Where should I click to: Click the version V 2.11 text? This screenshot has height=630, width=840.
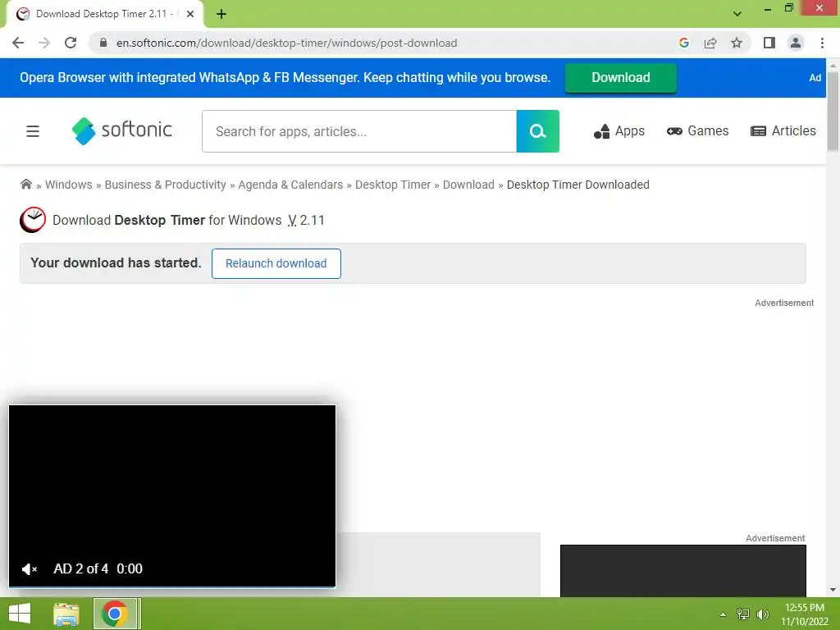pyautogui.click(x=306, y=220)
